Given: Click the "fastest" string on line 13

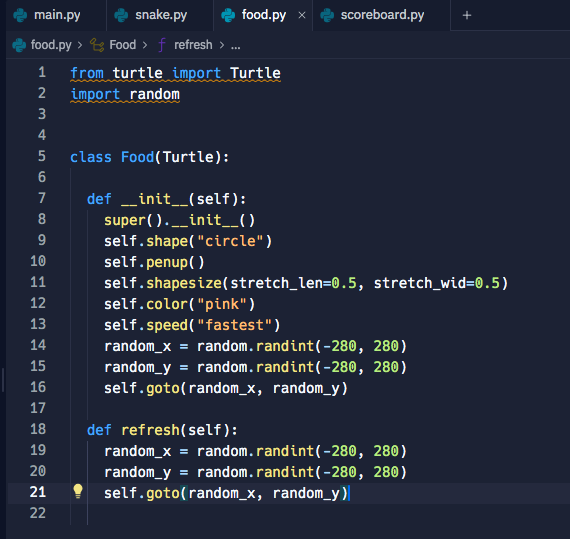Looking at the screenshot, I should [x=234, y=325].
